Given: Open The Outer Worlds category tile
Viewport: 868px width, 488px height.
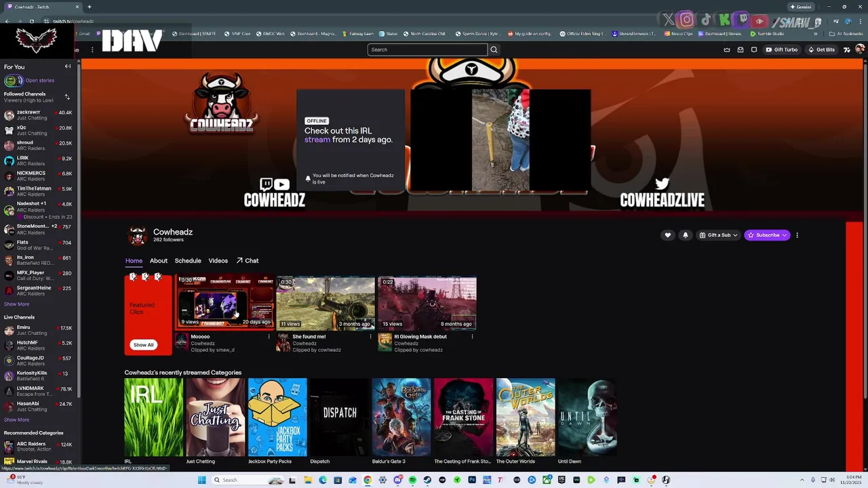Looking at the screenshot, I should click(526, 417).
